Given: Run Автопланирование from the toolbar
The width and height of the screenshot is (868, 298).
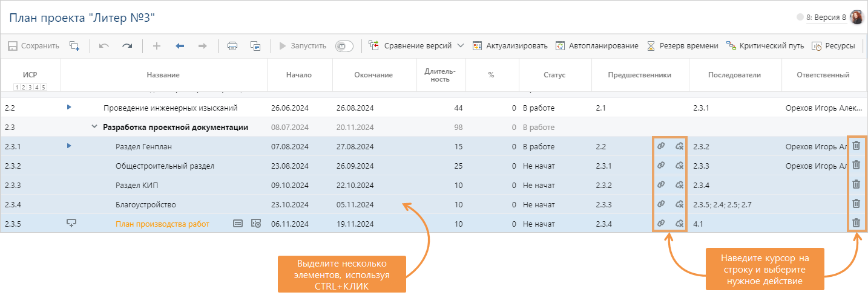Looking at the screenshot, I should pos(597,46).
